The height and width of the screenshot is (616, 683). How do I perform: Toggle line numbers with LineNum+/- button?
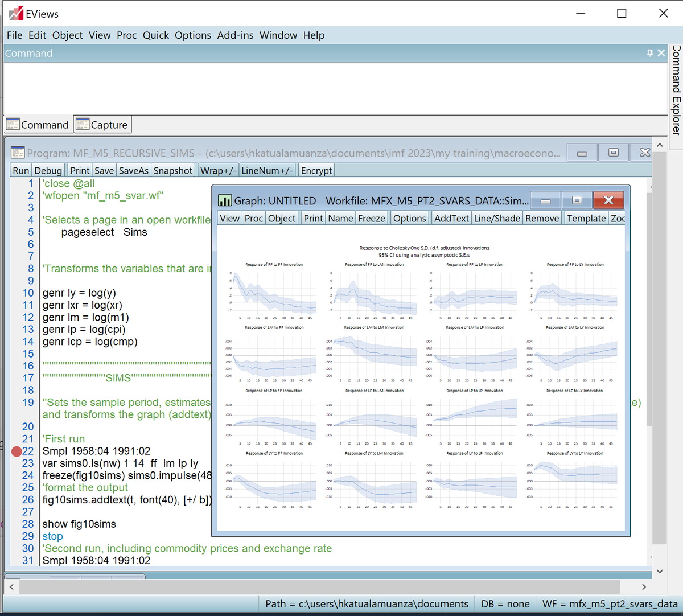pyautogui.click(x=268, y=170)
